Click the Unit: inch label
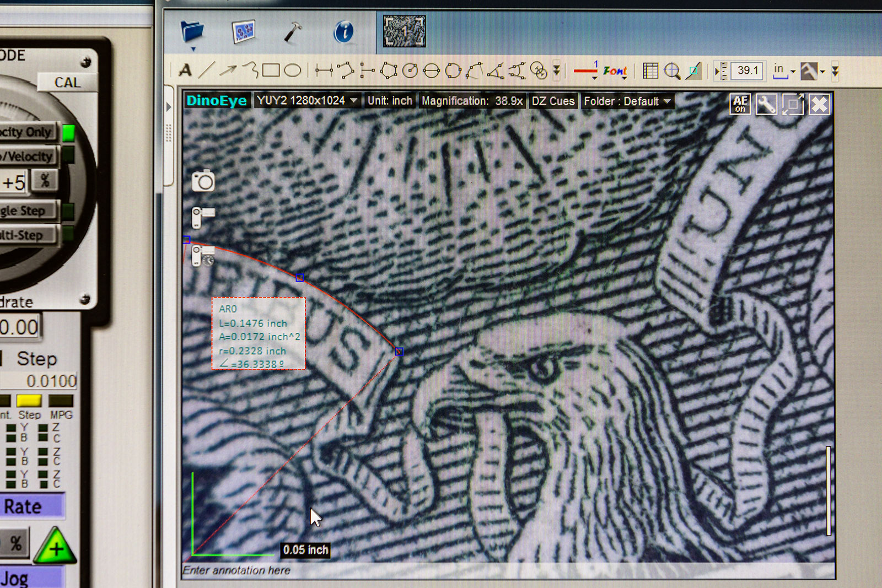 [x=390, y=101]
